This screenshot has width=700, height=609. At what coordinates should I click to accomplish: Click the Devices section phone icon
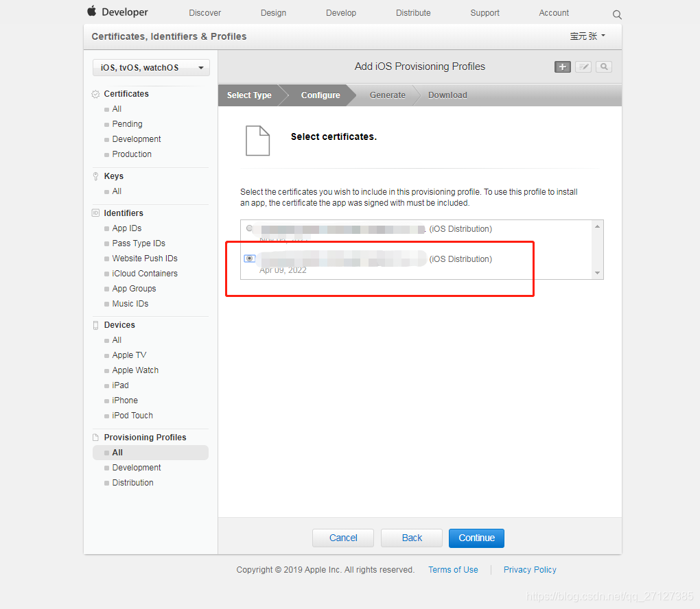(x=95, y=325)
